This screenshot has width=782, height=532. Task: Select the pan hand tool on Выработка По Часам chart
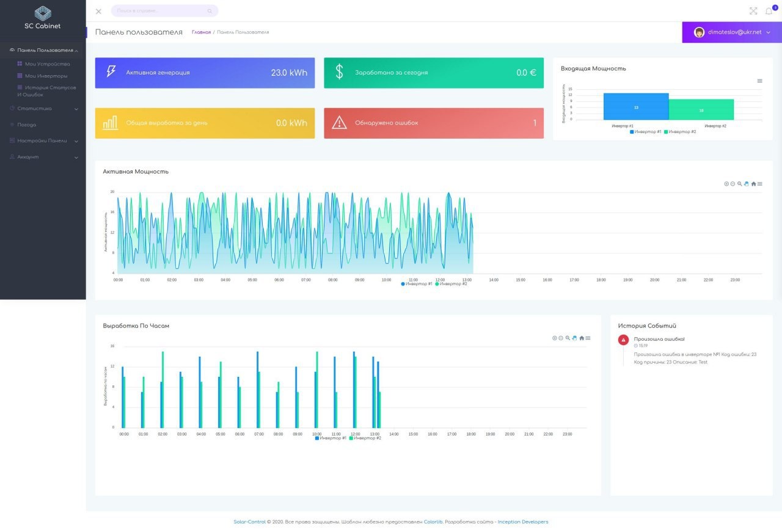coord(574,338)
